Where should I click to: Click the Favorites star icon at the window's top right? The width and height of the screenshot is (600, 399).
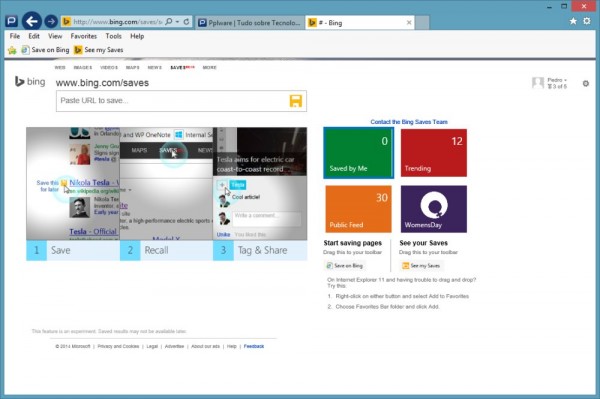click(x=573, y=21)
